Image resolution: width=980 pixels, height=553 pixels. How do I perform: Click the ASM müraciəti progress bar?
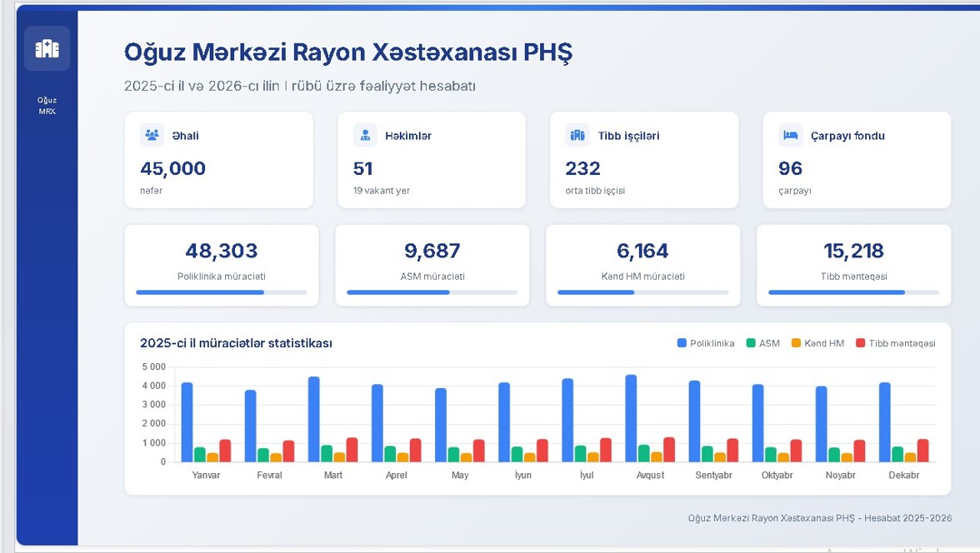coord(432,292)
